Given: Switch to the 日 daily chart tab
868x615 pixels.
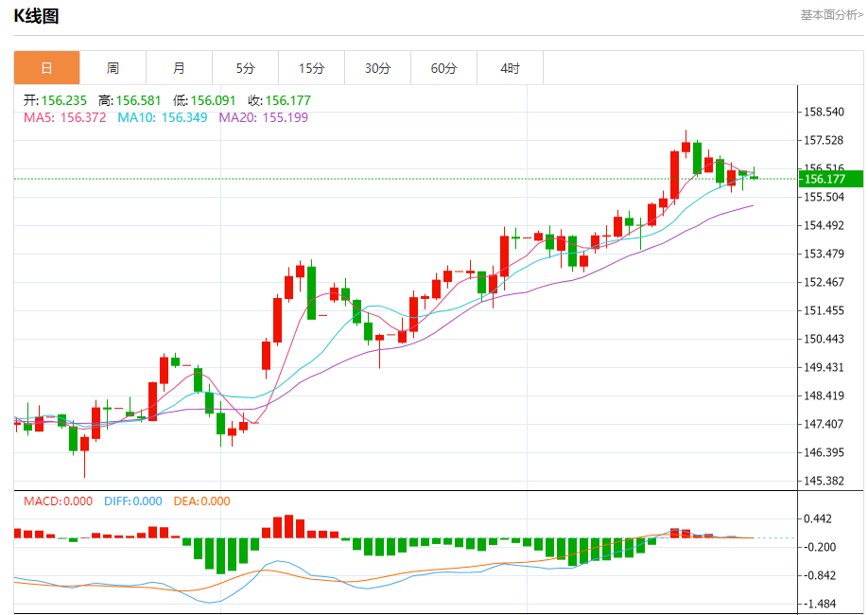Looking at the screenshot, I should click(x=46, y=68).
